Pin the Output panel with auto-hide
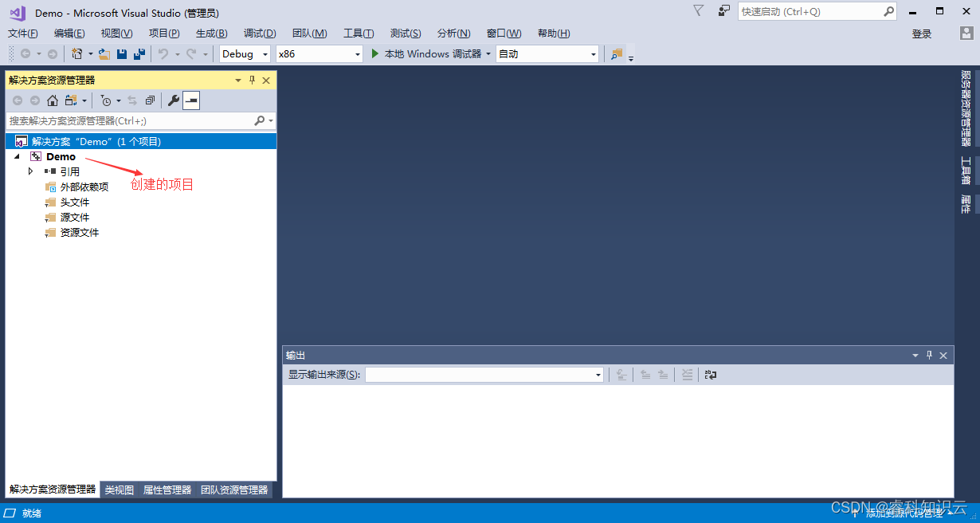The width and height of the screenshot is (980, 523). [x=929, y=355]
